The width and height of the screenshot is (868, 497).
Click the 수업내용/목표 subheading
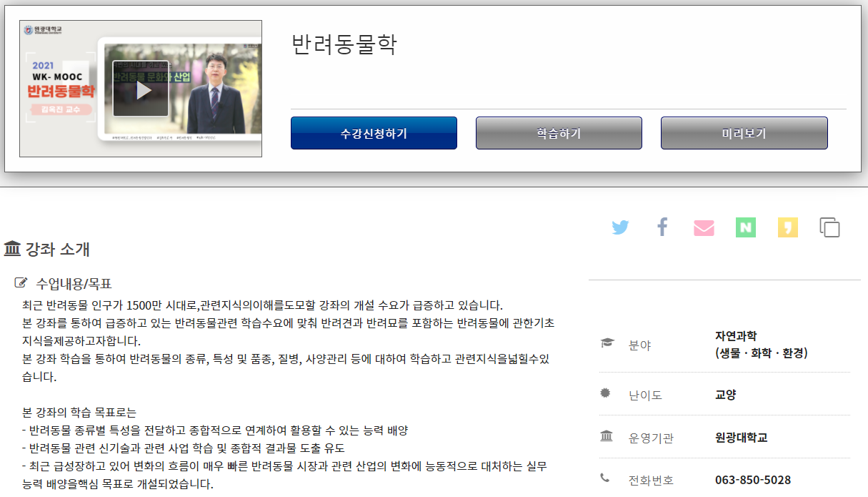coord(74,283)
